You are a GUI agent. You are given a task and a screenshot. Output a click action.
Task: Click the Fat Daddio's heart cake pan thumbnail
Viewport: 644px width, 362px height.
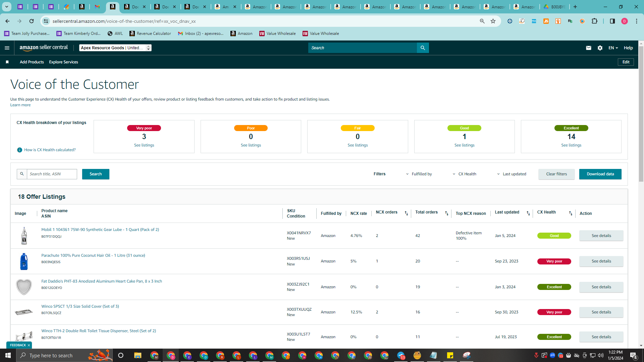[24, 287]
